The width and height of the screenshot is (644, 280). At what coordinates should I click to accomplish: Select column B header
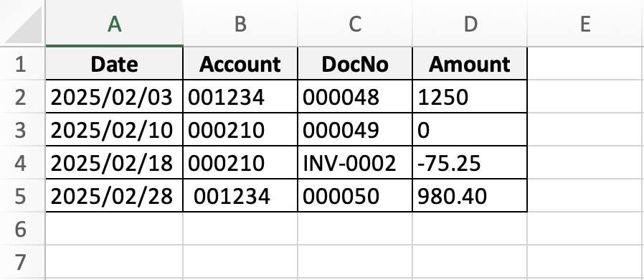point(240,24)
